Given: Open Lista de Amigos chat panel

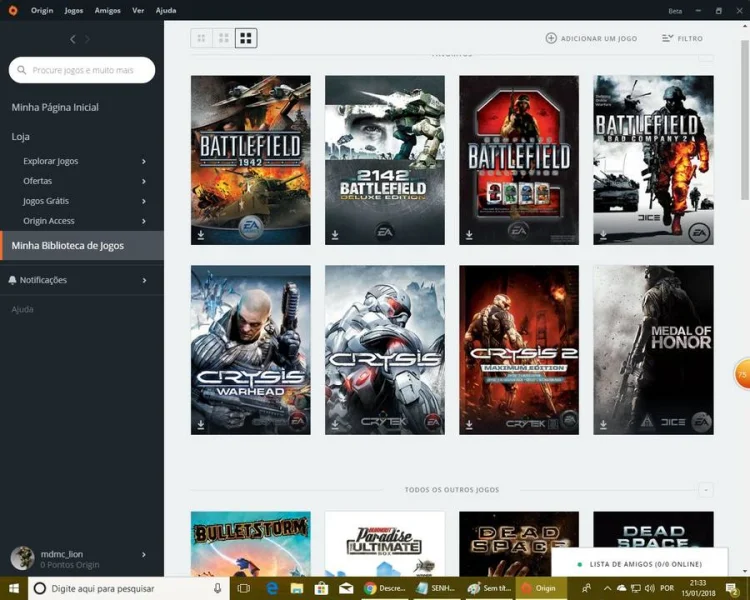Looking at the screenshot, I should (x=640, y=564).
